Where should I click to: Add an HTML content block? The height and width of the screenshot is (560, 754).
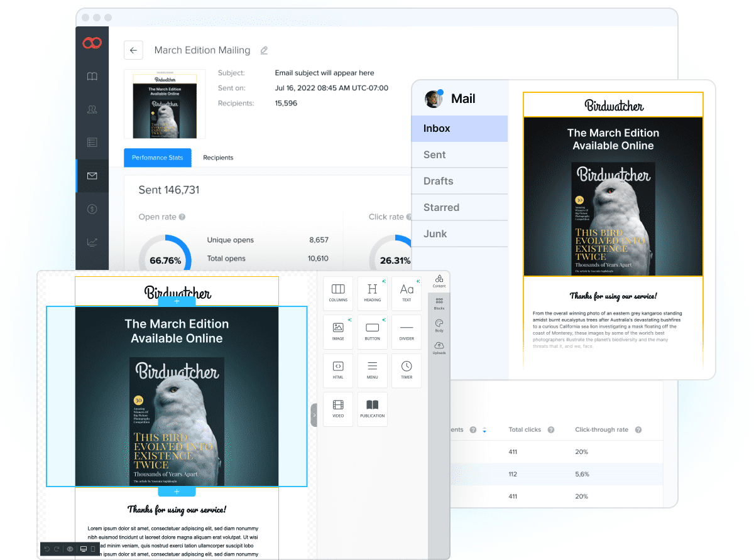pyautogui.click(x=338, y=370)
